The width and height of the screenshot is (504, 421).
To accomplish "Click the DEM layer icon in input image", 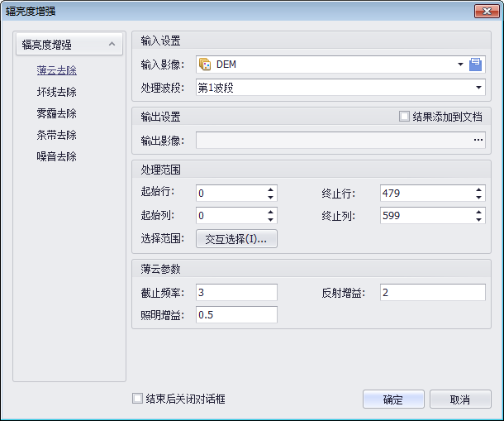I will click(205, 65).
